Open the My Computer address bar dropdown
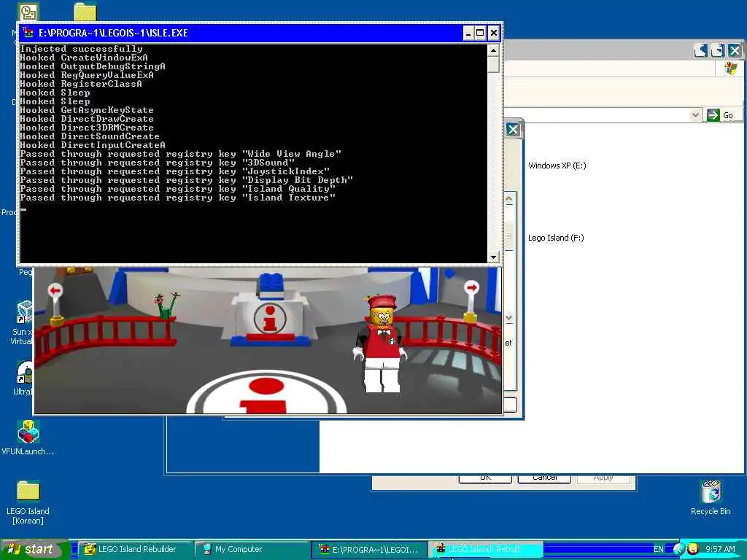Screen dimensions: 747x560 (695, 114)
